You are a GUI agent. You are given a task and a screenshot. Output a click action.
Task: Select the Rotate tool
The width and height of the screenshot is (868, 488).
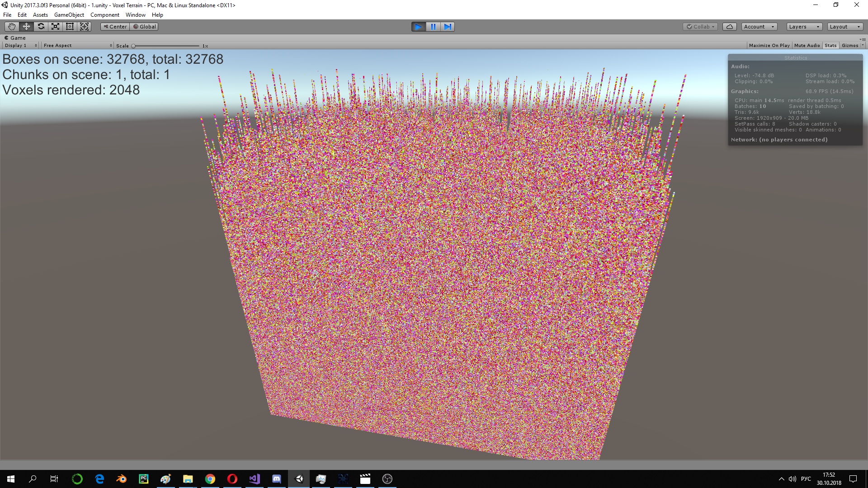coord(40,26)
